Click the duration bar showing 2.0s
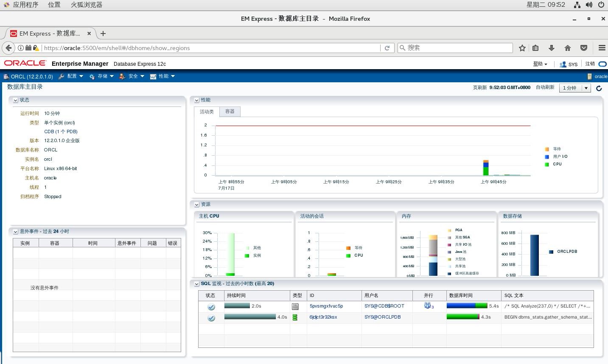This screenshot has width=608, height=364. pos(237,305)
